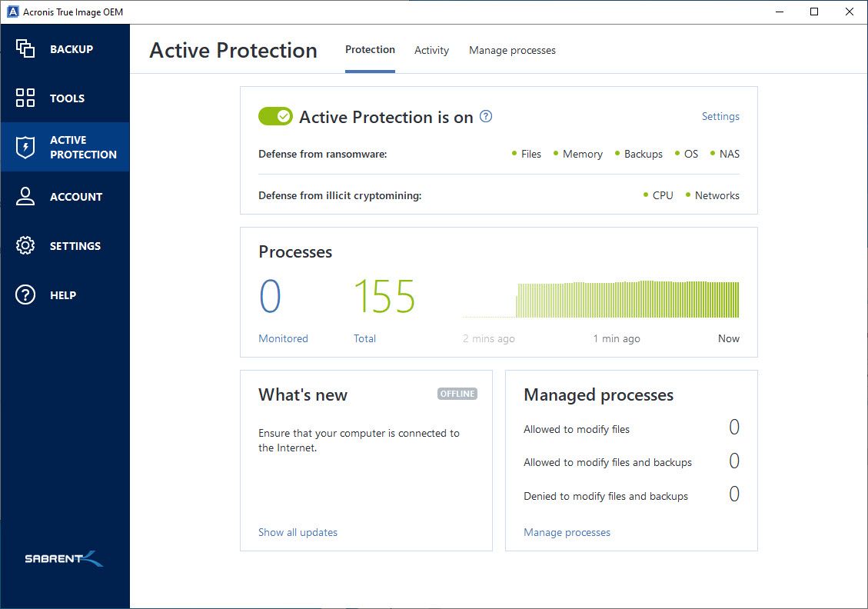Click the Total processes label
Image resolution: width=868 pixels, height=609 pixels.
point(364,338)
